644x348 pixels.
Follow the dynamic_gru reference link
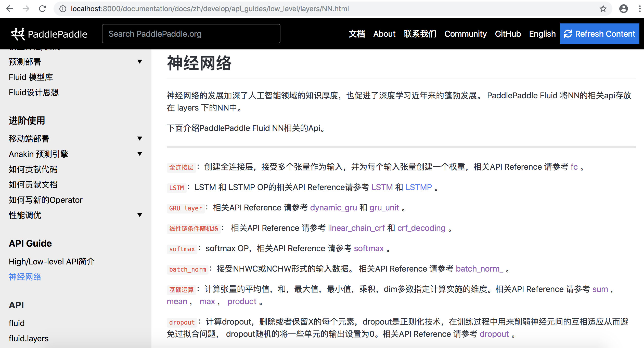pyautogui.click(x=333, y=208)
